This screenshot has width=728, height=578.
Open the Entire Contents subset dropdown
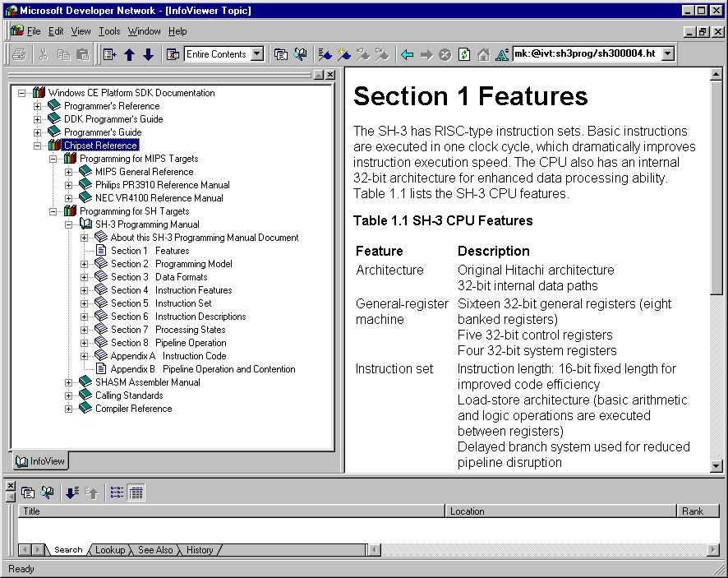pyautogui.click(x=257, y=54)
